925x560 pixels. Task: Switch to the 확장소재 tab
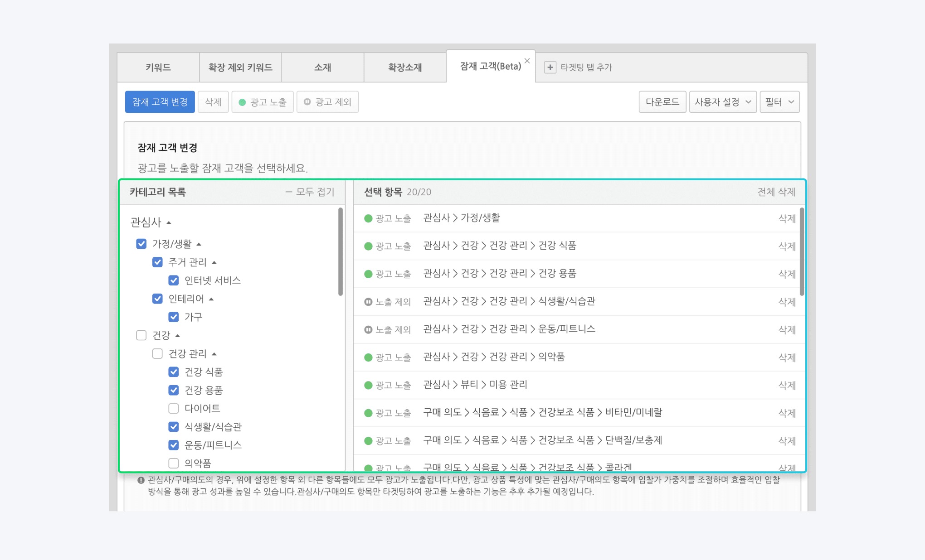click(405, 68)
